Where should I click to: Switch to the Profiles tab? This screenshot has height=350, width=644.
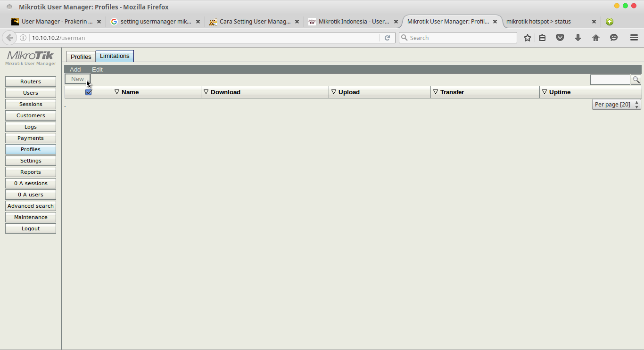coord(81,56)
